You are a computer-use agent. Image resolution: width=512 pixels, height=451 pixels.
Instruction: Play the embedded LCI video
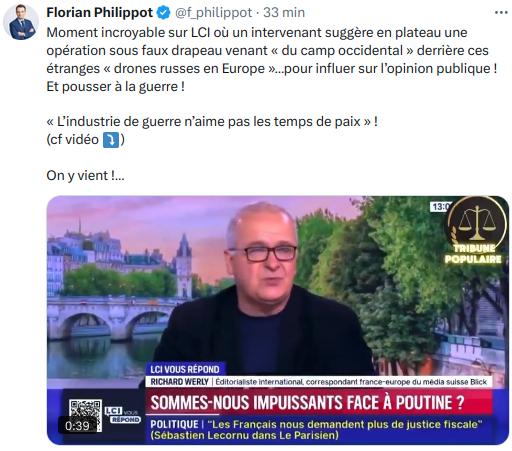click(278, 320)
